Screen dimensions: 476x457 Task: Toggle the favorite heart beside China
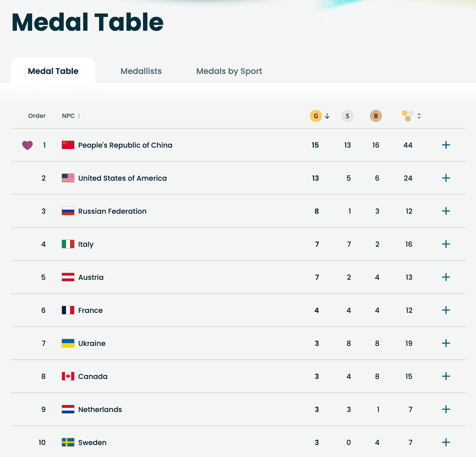click(x=27, y=145)
